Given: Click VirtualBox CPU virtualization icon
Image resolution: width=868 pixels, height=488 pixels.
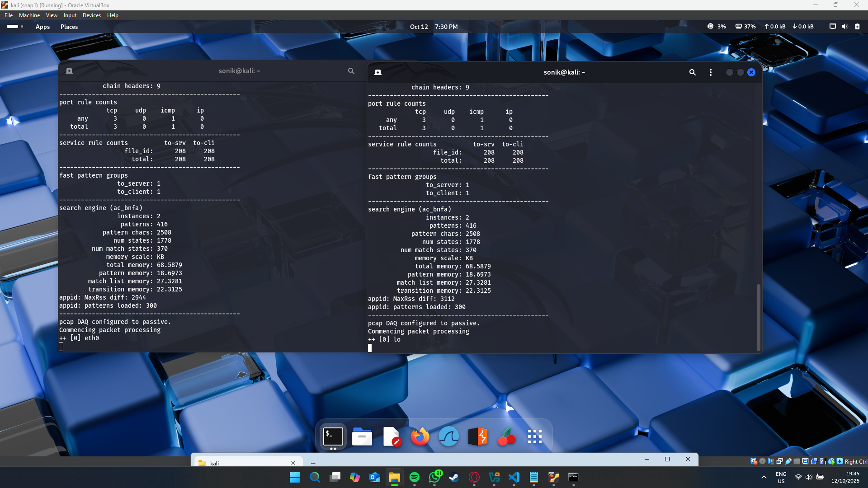Looking at the screenshot, I should 823,461.
